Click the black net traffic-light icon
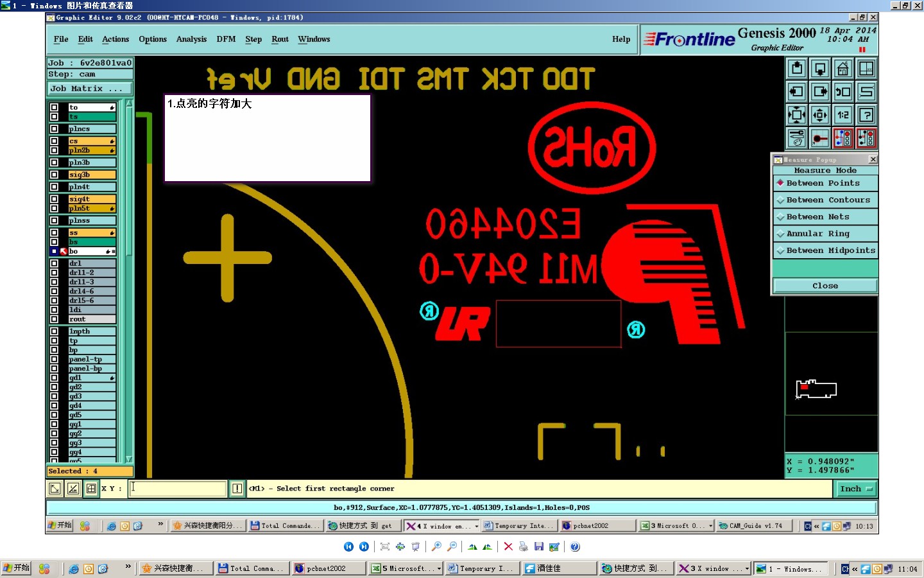The height and width of the screenshot is (578, 924). pyautogui.click(x=866, y=138)
